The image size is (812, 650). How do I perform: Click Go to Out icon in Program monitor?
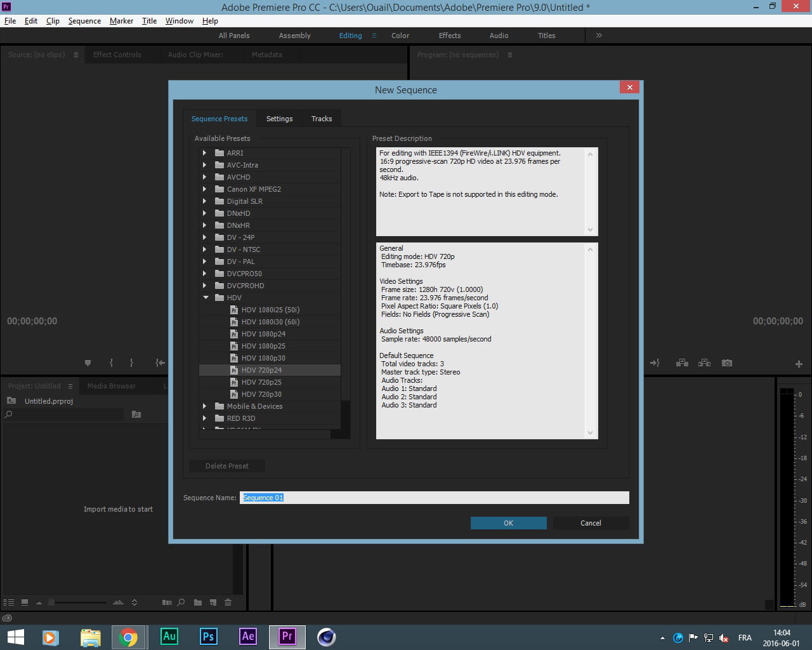point(655,363)
